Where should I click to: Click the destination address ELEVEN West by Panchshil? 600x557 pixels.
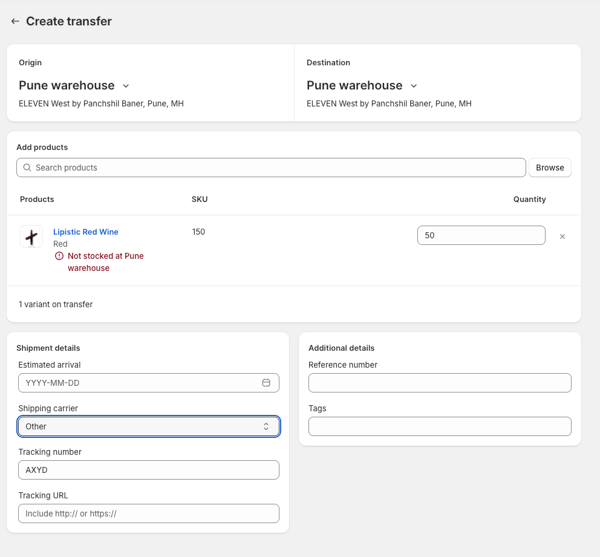coord(389,104)
